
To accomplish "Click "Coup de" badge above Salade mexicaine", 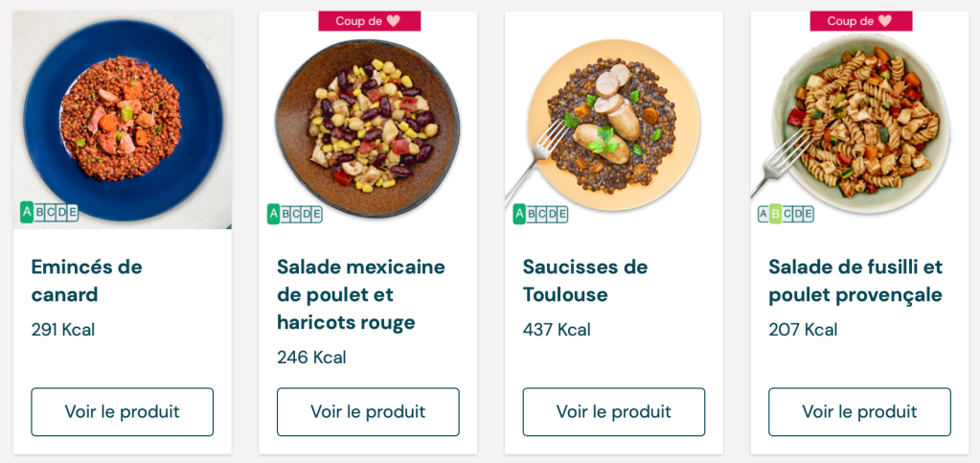I will click(369, 21).
